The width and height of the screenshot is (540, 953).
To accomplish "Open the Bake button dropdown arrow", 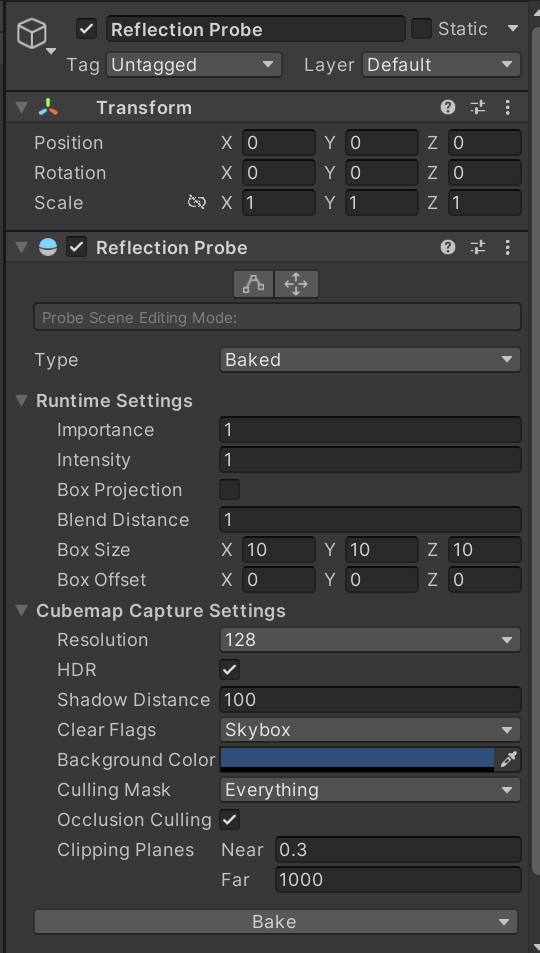I will pyautogui.click(x=504, y=921).
